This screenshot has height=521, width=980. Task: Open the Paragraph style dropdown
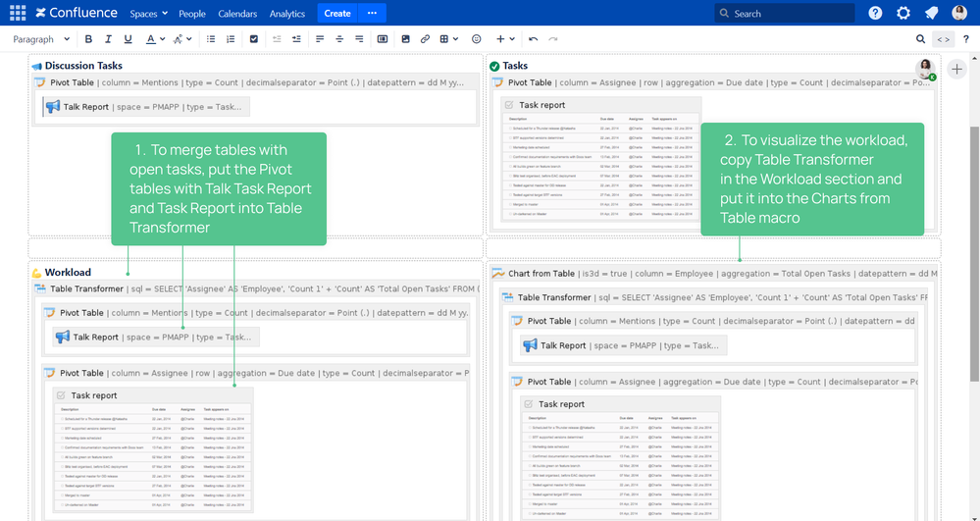[x=39, y=39]
